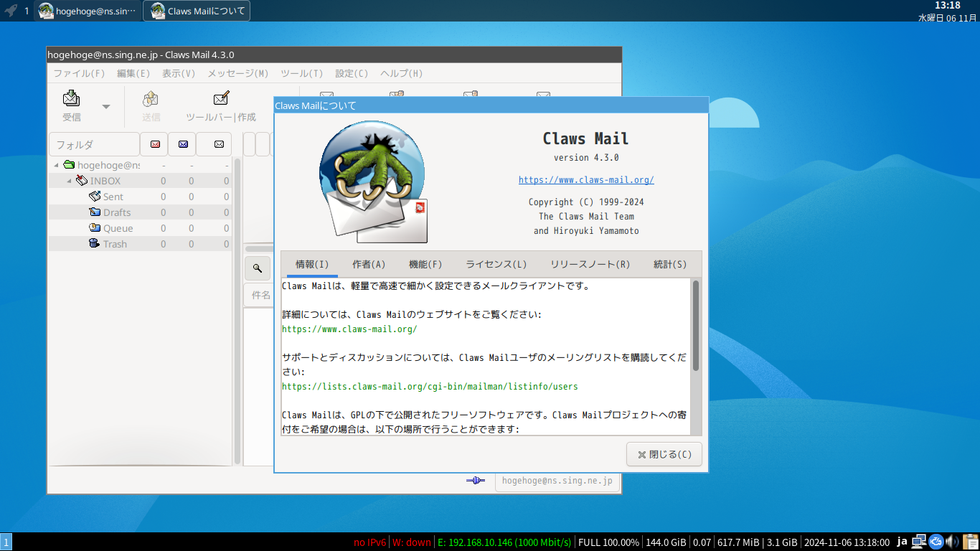Click the Trash folder name
Screen dimensions: 980x551
pyautogui.click(x=115, y=244)
